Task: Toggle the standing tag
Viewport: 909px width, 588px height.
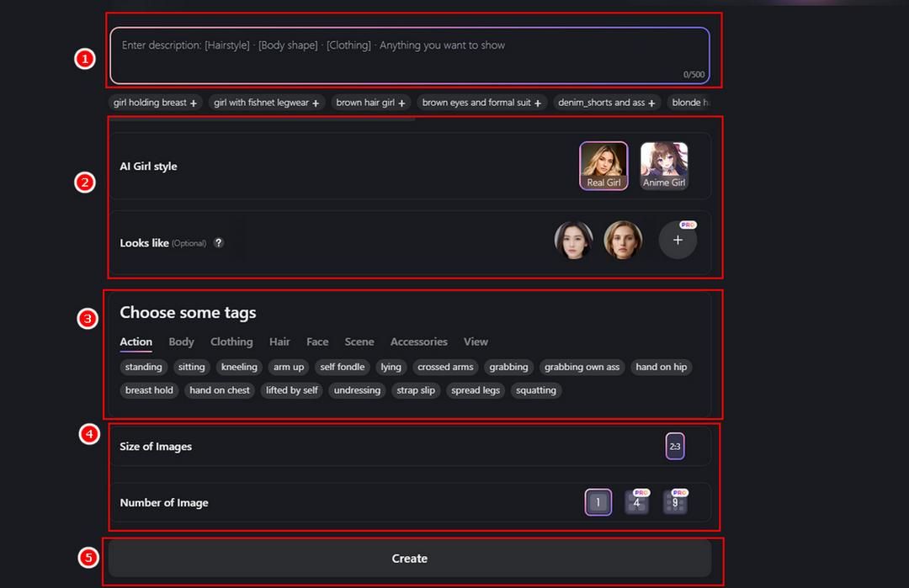Action: 143,367
